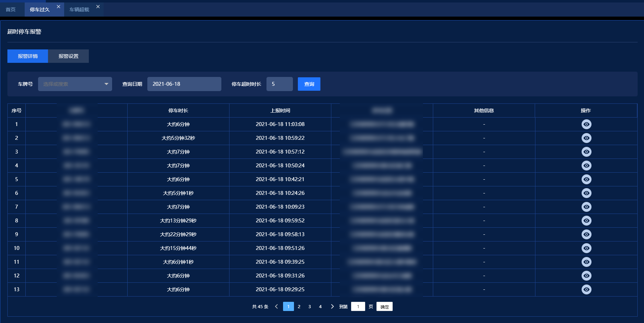View the 大约22分钟29秒 parking record
Viewport: 644px width, 323px height.
(586, 234)
